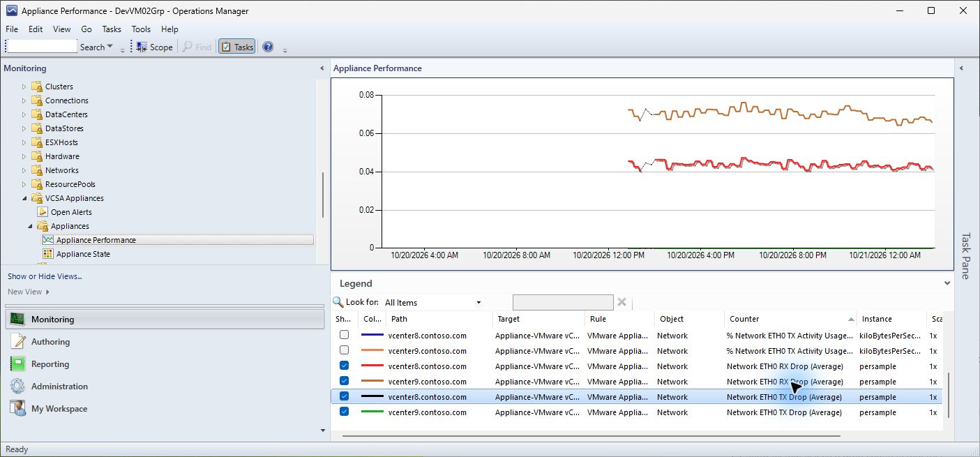Select the Networks folder icon
Viewport: 980px width, 457px height.
[36, 170]
